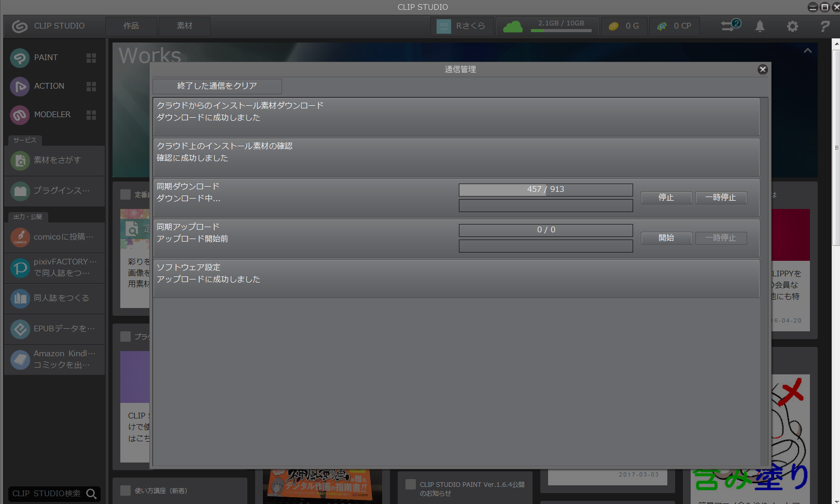Launch CLIP STUDIO MODELER from sidebar
This screenshot has width=840, height=504.
pos(40,115)
